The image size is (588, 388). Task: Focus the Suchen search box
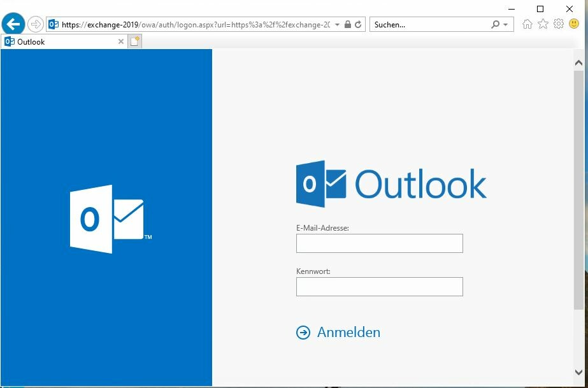pos(431,25)
